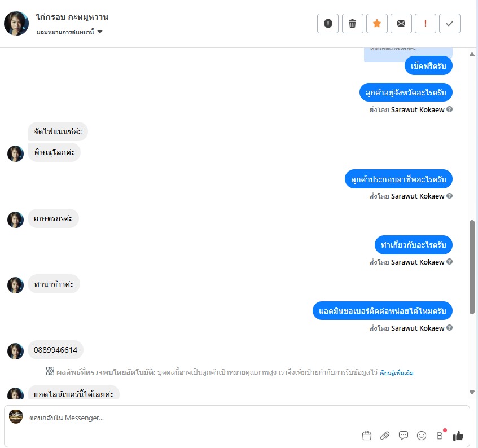Toggle the orange star follow-up marker
478x448 pixels.
pos(377,24)
